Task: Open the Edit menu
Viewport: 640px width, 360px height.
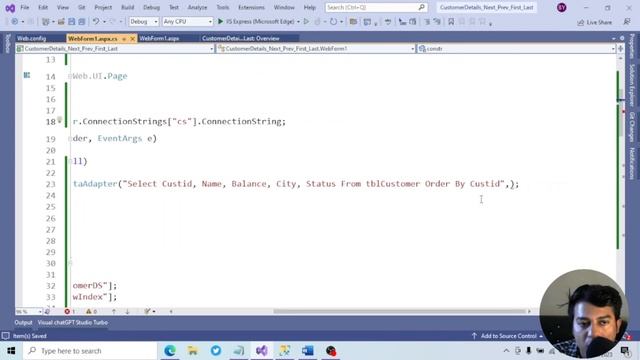Action: [x=43, y=7]
